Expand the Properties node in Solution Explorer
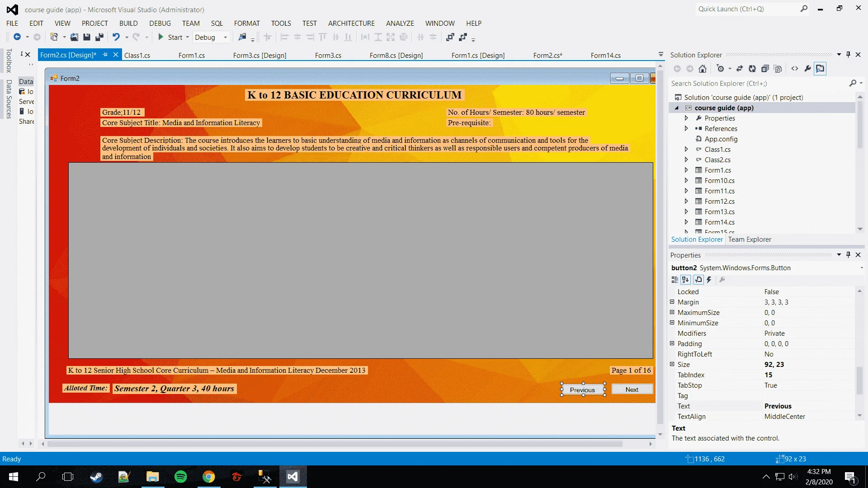Viewport: 868px width, 488px height. click(x=686, y=118)
